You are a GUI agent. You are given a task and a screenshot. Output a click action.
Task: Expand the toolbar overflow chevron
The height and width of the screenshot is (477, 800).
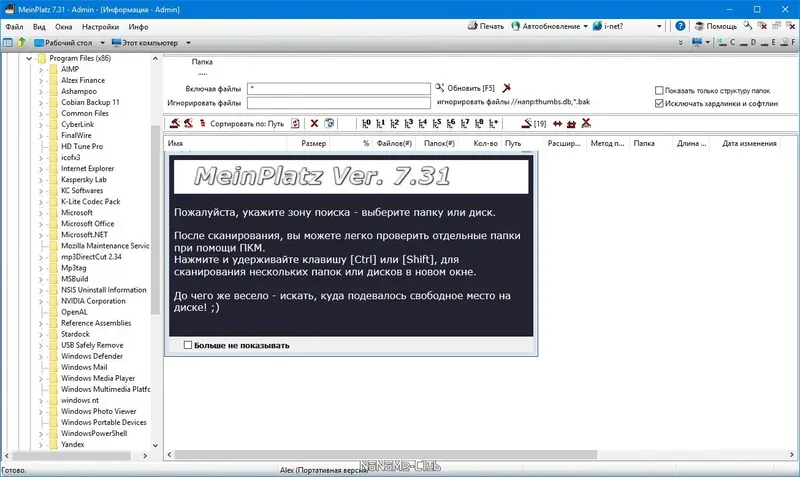681,42
